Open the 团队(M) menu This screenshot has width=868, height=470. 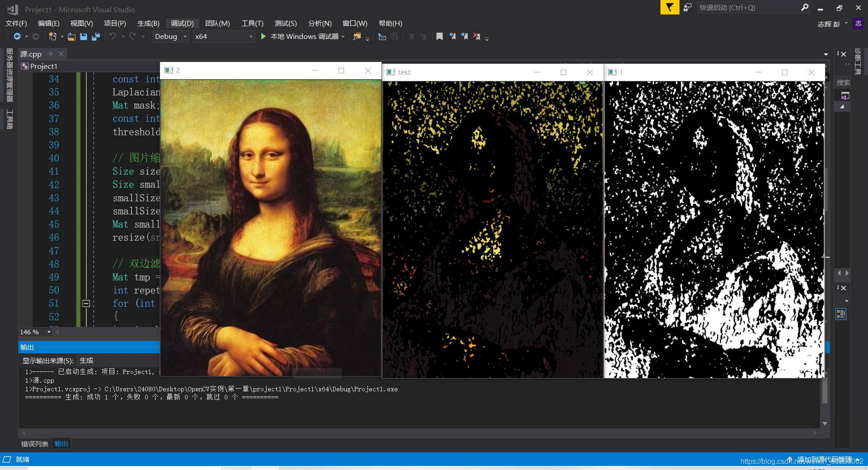[217, 24]
